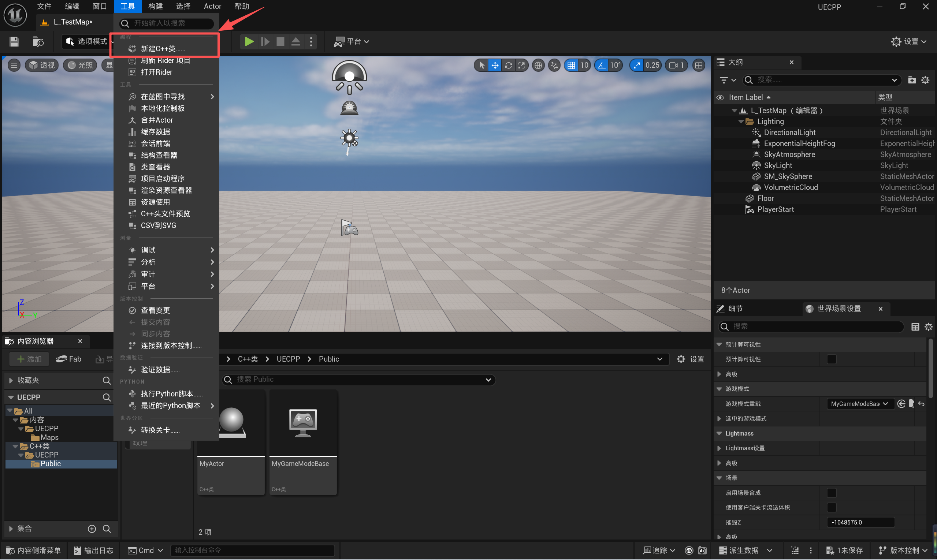Image resolution: width=937 pixels, height=560 pixels.
Task: Open the viewport hamburger options menu
Action: pos(14,65)
